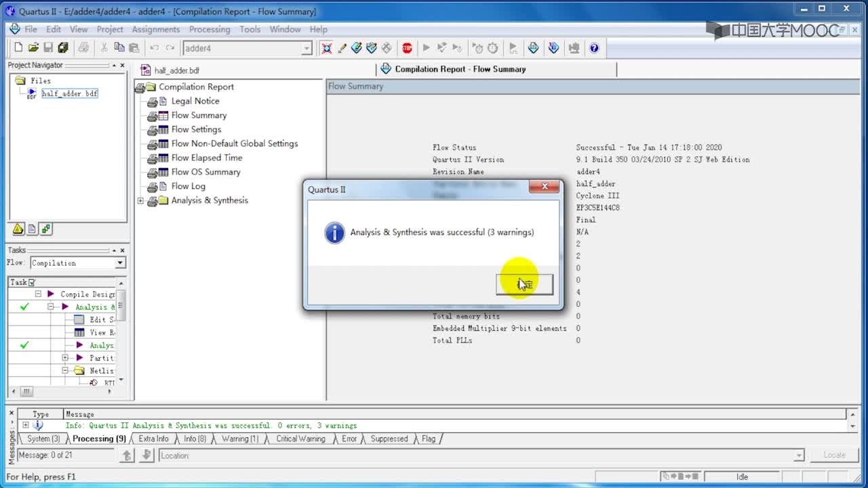Open the Processing menu
This screenshot has height=488, width=868.
[210, 29]
